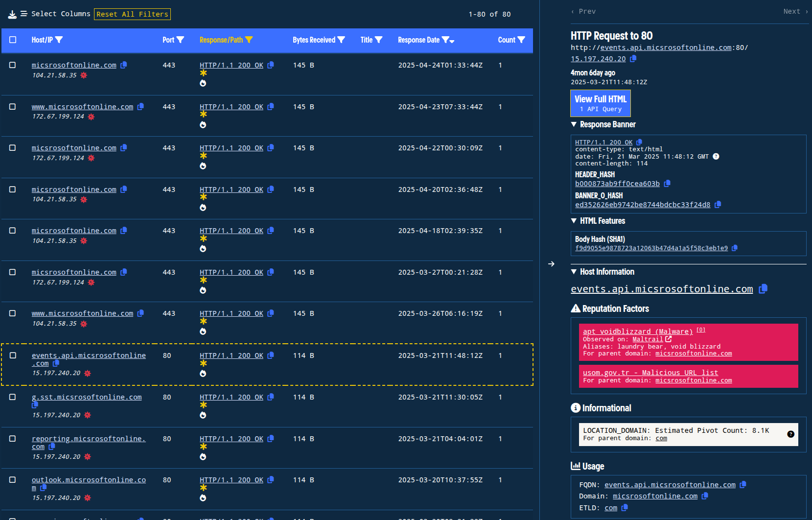Copy IP 15.197.240.20 in detail panel
The image size is (812, 520).
(633, 59)
